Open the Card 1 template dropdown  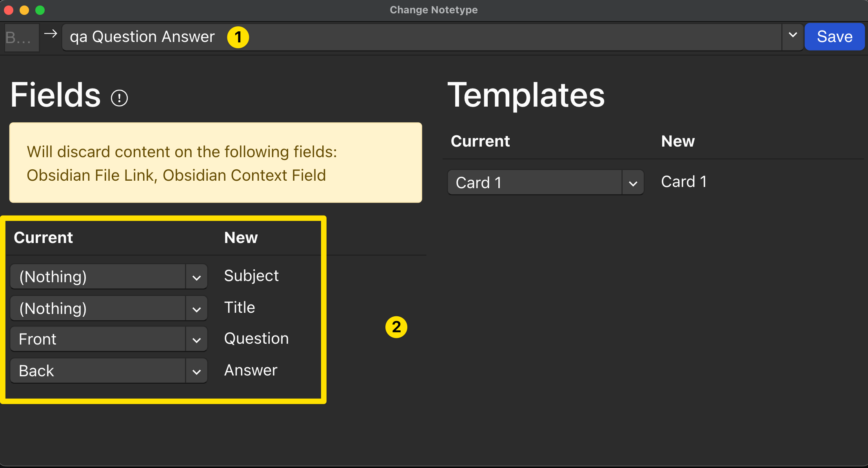point(632,182)
